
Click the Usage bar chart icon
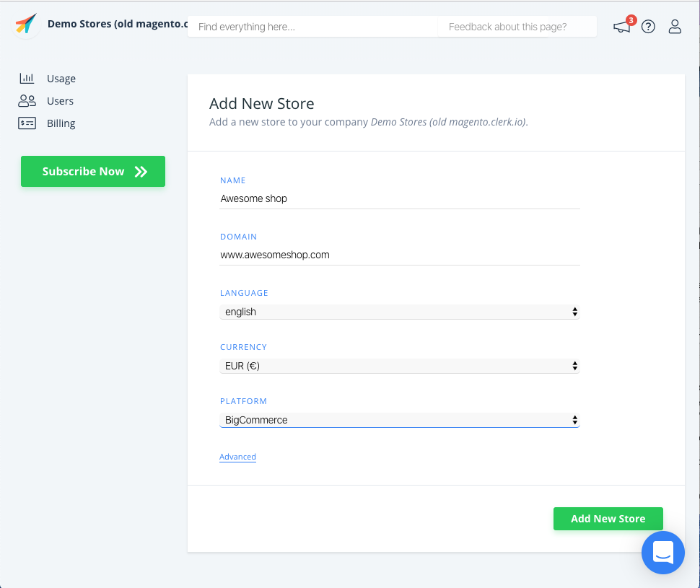click(27, 79)
